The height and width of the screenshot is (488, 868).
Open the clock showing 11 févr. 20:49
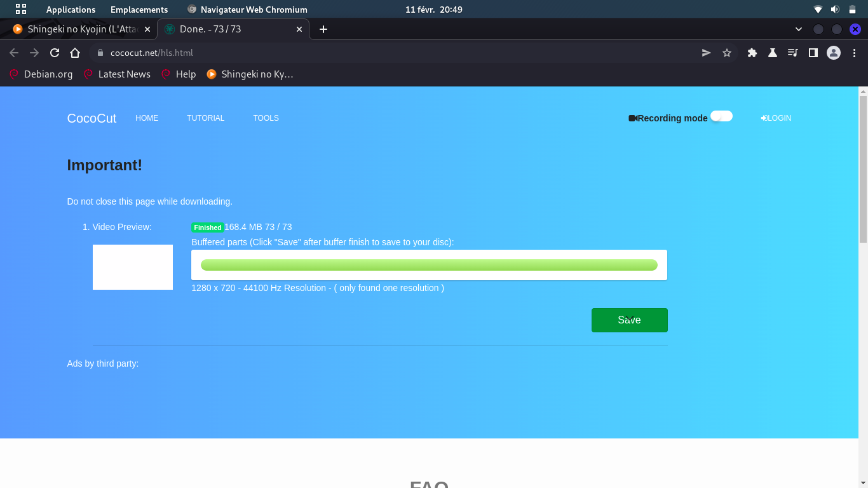pyautogui.click(x=434, y=10)
